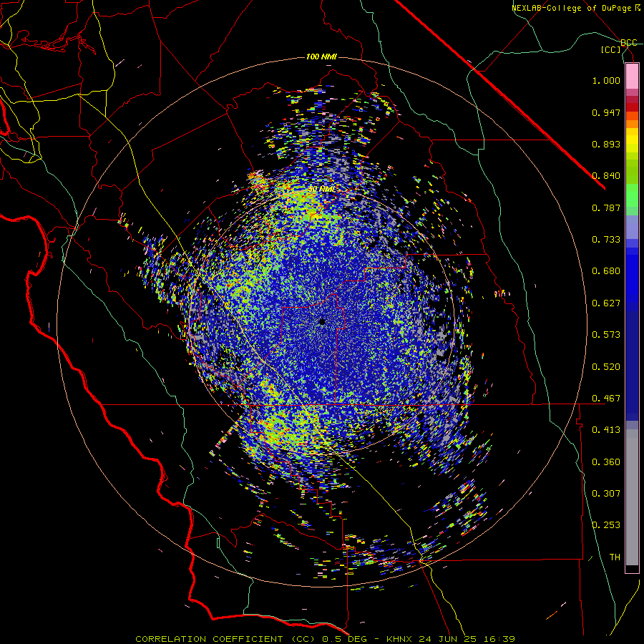Click the 24 JUN 25 date in the caption
Screen dimensions: 644x644
[448, 639]
